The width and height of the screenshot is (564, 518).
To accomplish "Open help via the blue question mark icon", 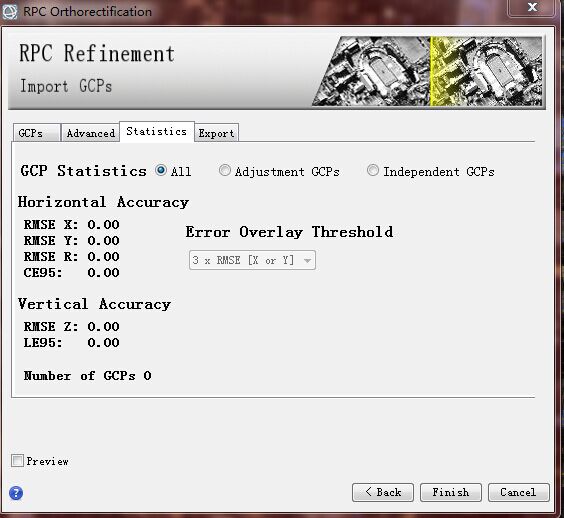I will click(x=16, y=493).
